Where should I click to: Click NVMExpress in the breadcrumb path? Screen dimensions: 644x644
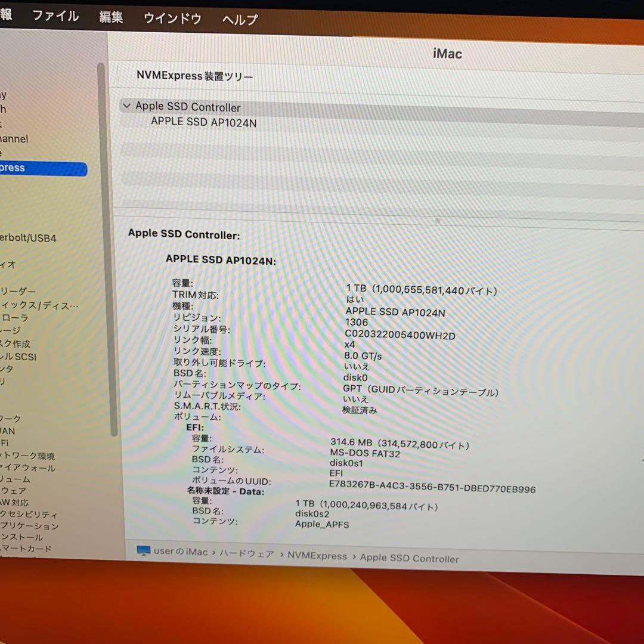tap(317, 556)
